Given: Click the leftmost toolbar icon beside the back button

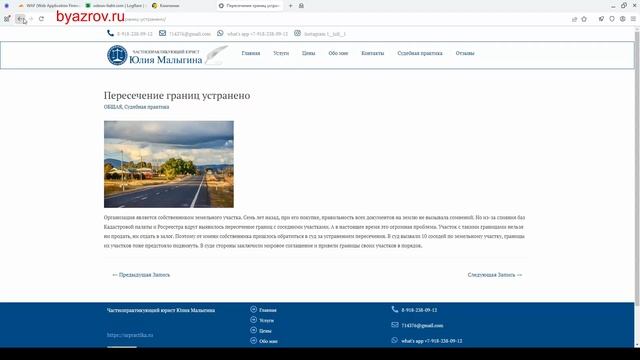Looking at the screenshot, I should [x=7, y=19].
